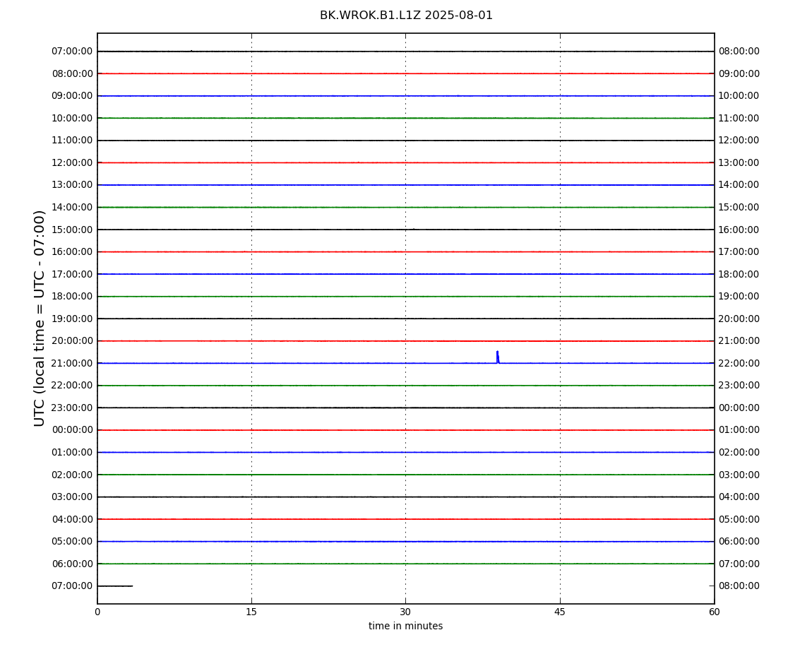
Task: Click right-axis label 07:00:00
Action: pos(739,564)
